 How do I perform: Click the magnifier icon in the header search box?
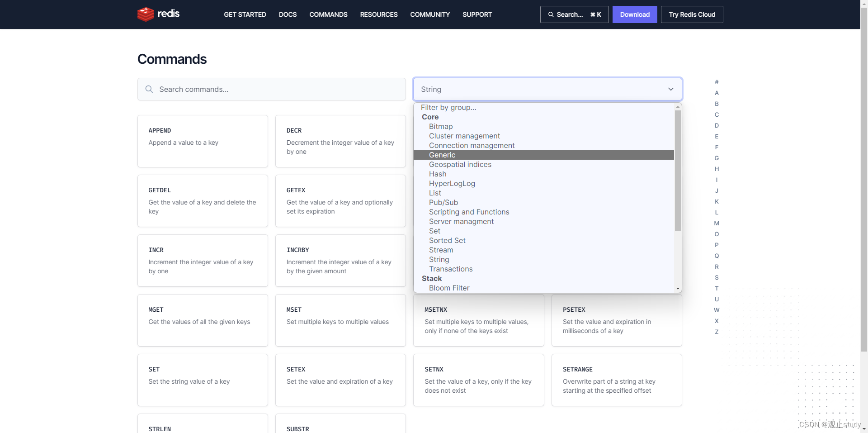551,14
